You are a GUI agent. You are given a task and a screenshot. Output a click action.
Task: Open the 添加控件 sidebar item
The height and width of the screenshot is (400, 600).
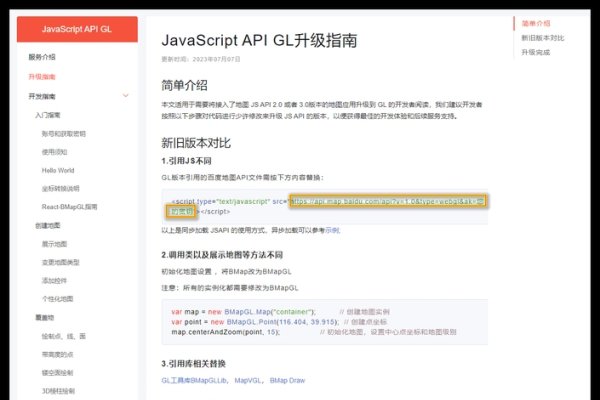[x=54, y=281]
